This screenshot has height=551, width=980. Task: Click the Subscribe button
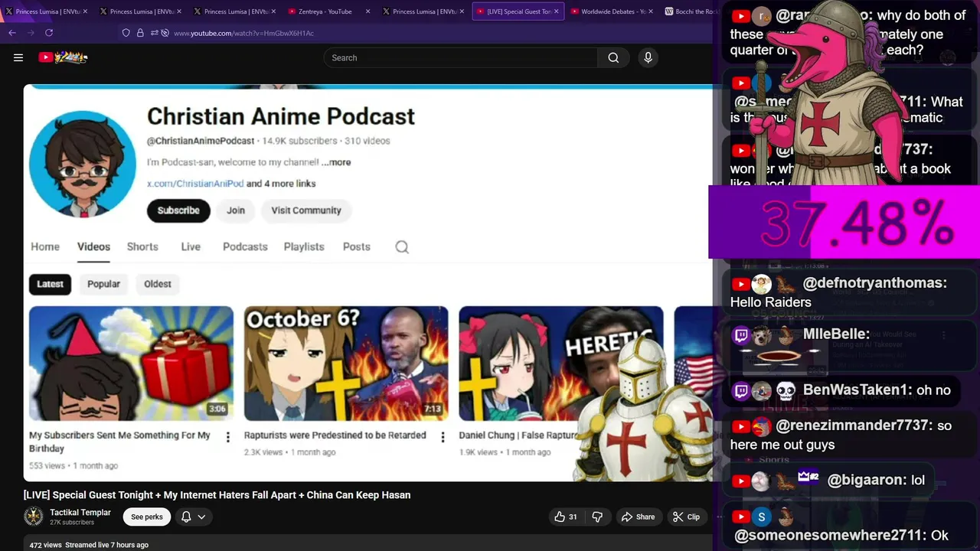coord(178,210)
